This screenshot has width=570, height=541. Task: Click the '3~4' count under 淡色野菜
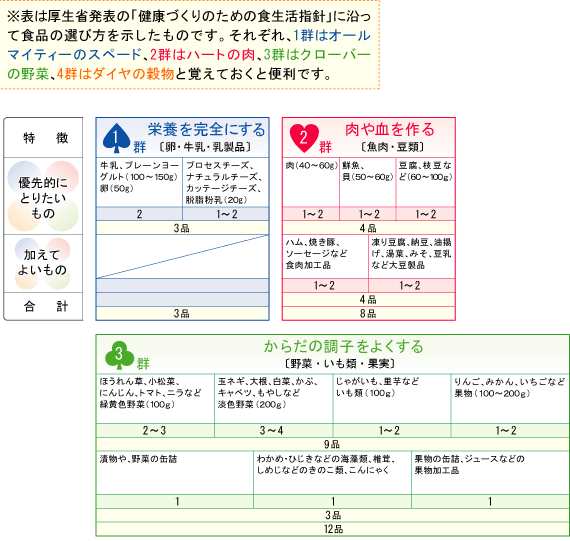(x=271, y=430)
